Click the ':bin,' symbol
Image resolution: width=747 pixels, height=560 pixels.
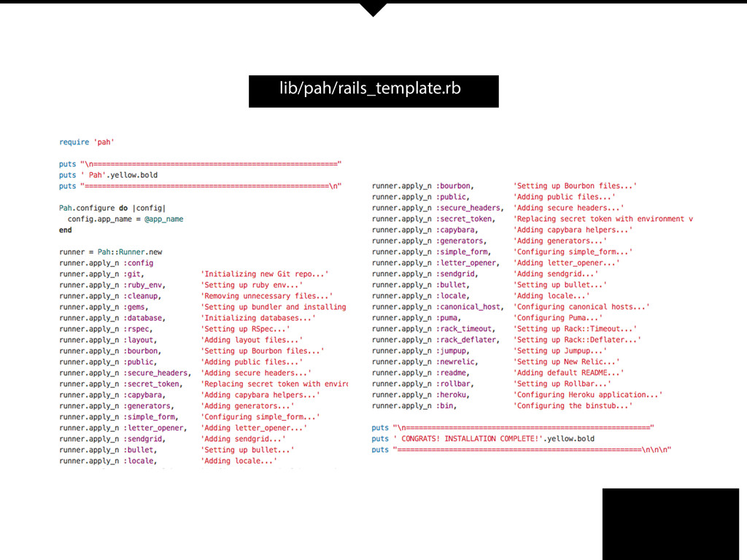pyautogui.click(x=446, y=405)
